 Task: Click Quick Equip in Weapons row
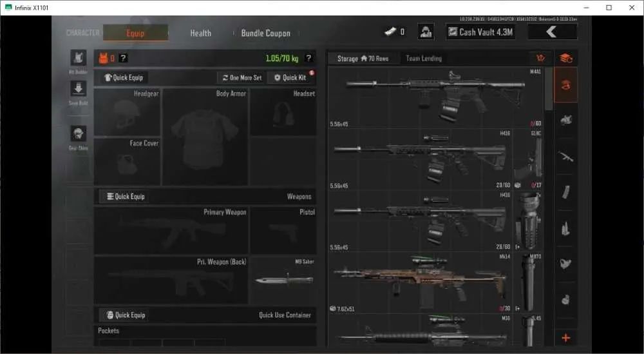126,197
